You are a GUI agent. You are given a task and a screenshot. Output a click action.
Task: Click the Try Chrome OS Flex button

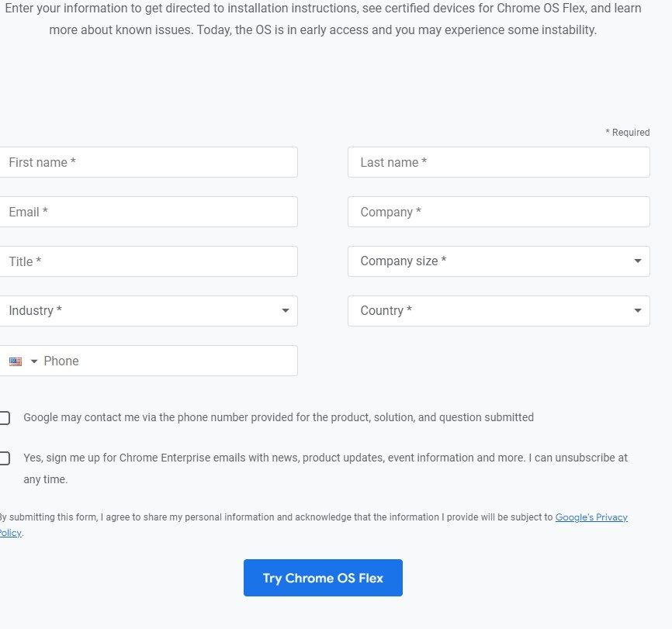323,578
